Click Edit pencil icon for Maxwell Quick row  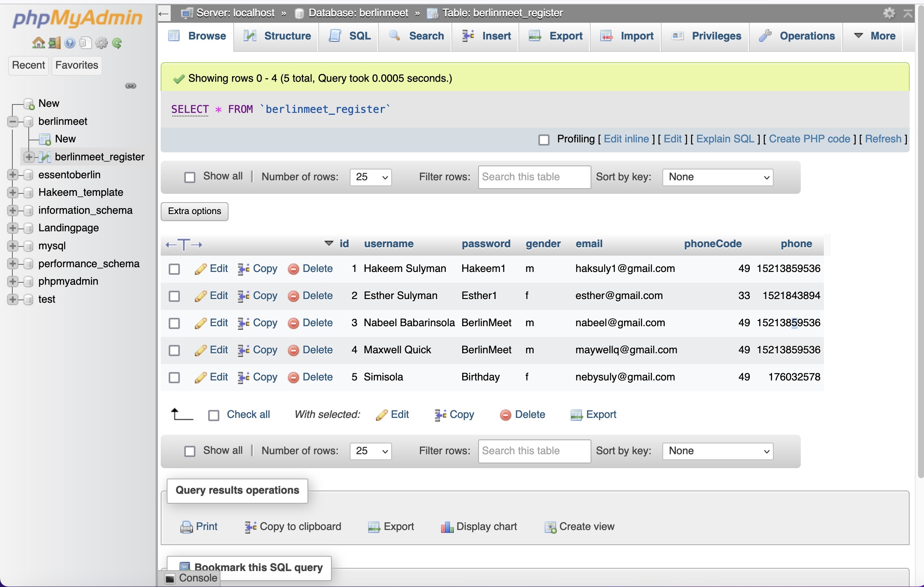pyautogui.click(x=200, y=351)
